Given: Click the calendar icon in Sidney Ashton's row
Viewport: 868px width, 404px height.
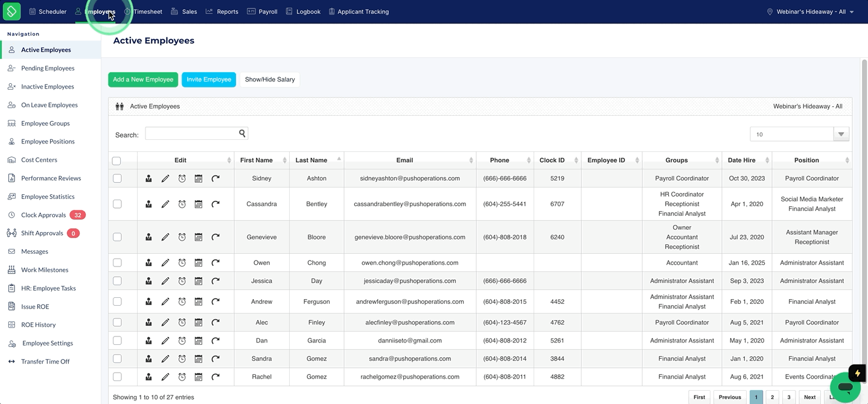Looking at the screenshot, I should pos(199,178).
